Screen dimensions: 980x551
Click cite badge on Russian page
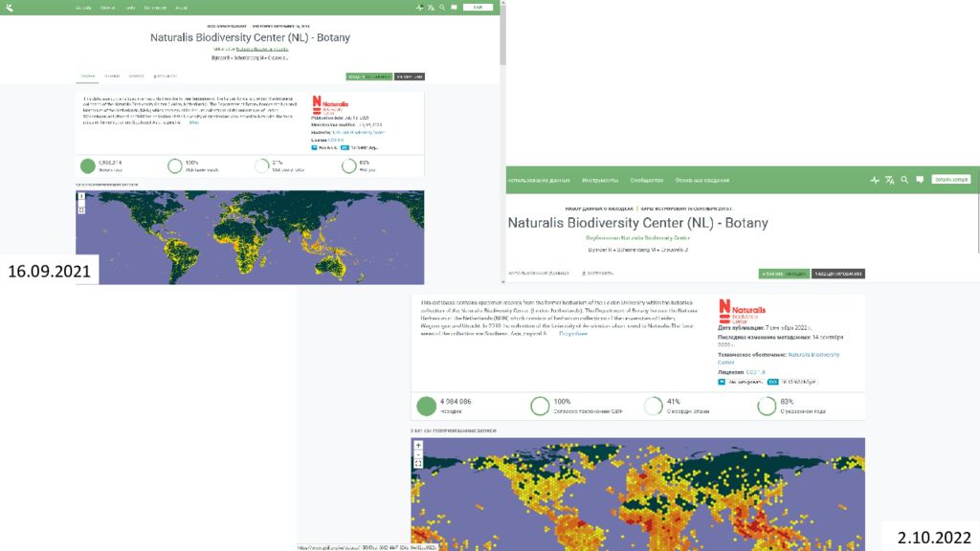click(x=741, y=382)
